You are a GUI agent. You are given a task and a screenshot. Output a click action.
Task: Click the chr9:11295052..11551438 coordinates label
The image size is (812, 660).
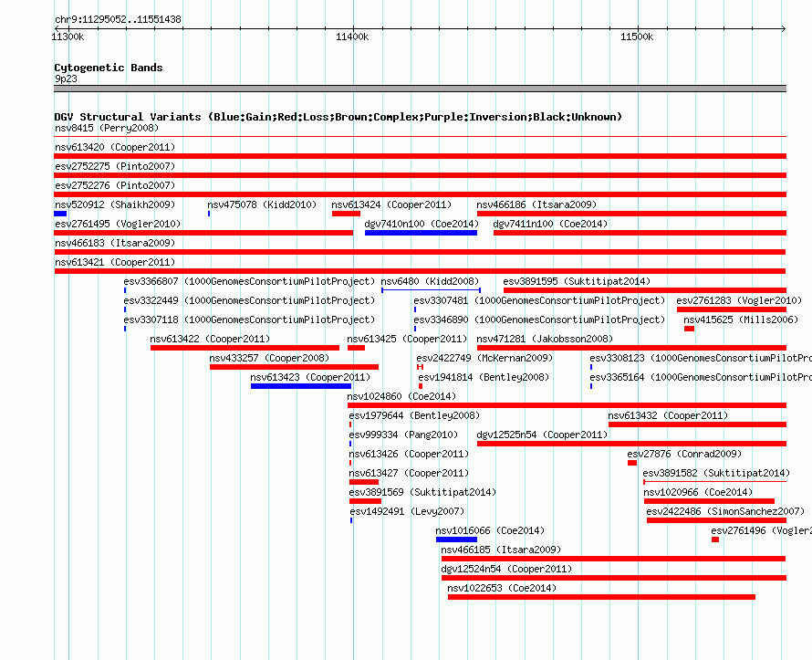pyautogui.click(x=118, y=19)
